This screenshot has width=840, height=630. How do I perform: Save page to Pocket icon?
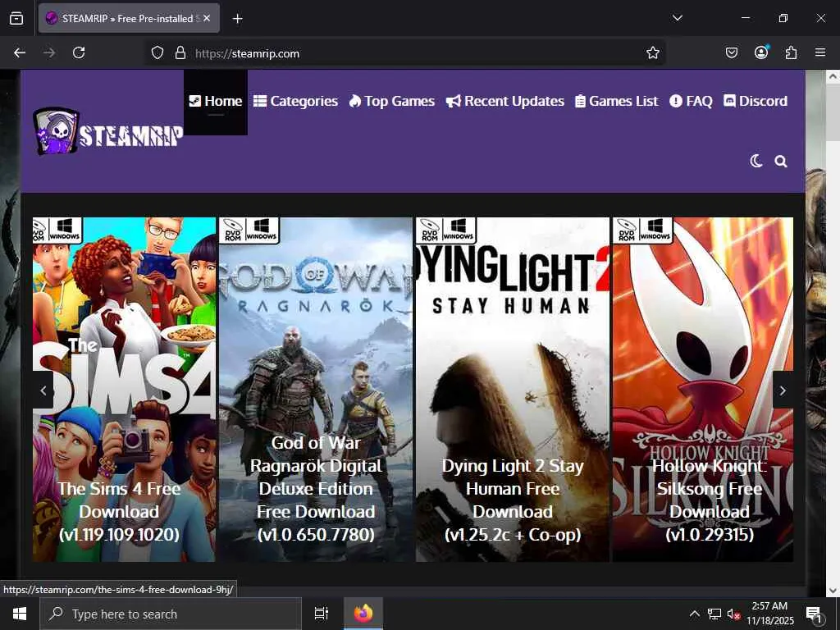pos(731,52)
